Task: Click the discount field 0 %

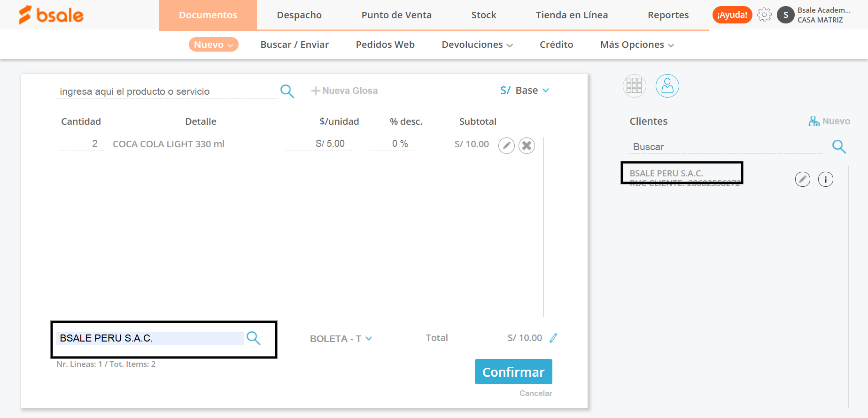Action: tap(392, 144)
